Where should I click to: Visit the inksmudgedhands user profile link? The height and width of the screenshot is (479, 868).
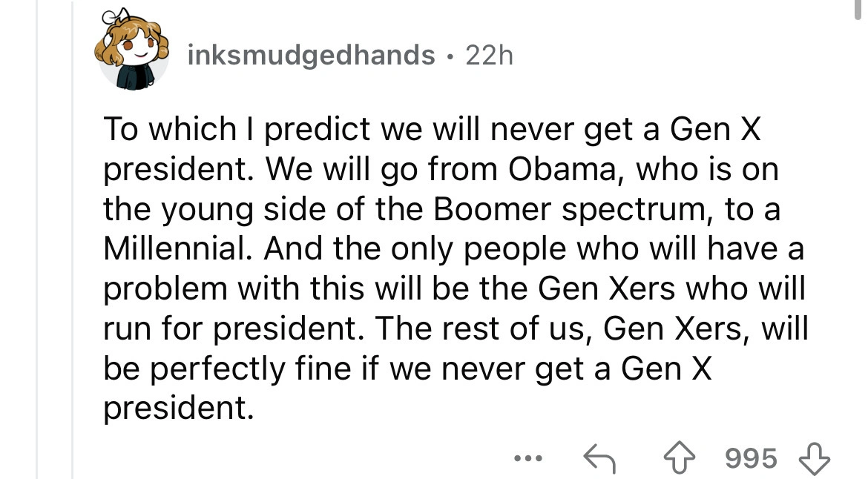tap(311, 55)
